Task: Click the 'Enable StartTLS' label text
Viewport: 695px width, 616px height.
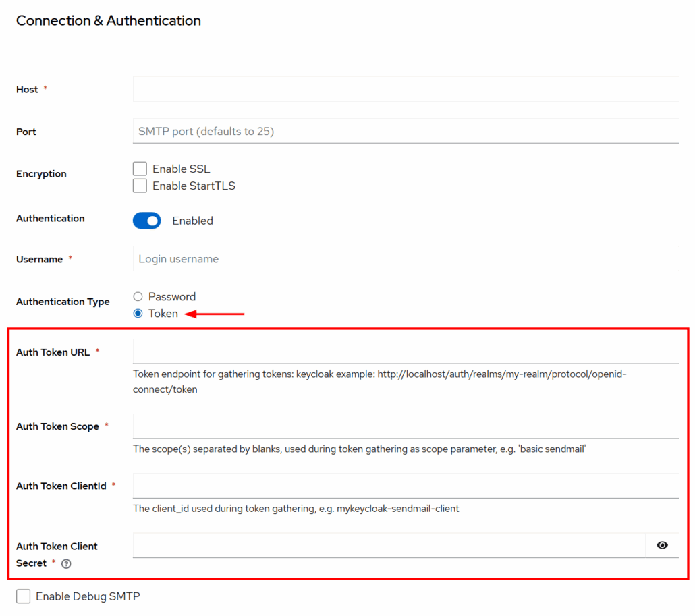Action: 194,186
